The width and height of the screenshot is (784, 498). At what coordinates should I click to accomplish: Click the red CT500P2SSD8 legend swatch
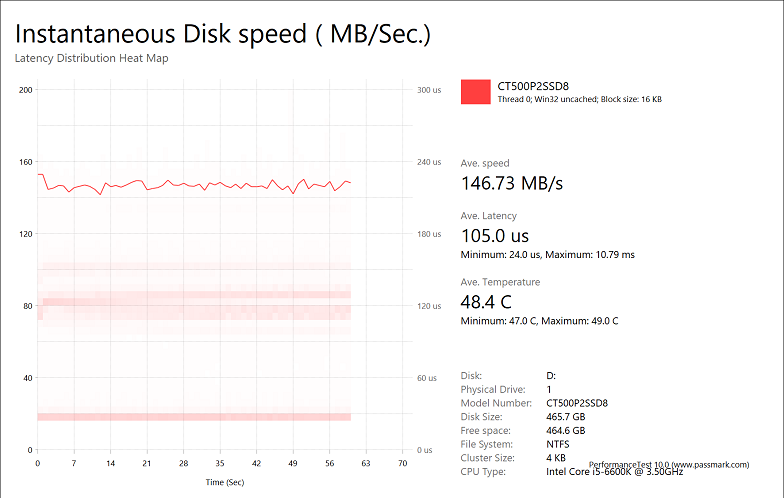pos(476,92)
